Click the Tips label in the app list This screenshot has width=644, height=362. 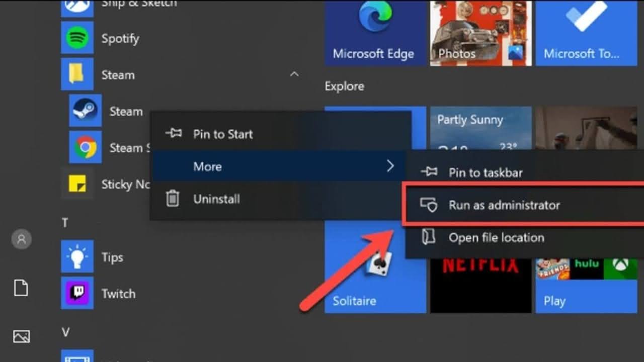(x=112, y=257)
